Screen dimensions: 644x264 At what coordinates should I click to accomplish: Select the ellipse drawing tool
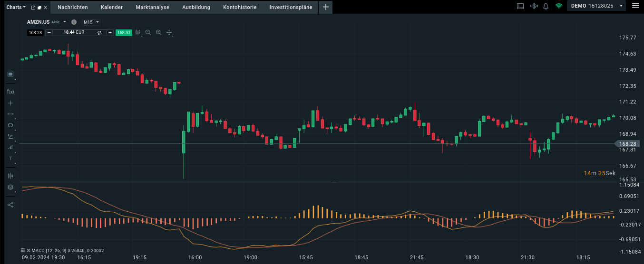coord(10,125)
